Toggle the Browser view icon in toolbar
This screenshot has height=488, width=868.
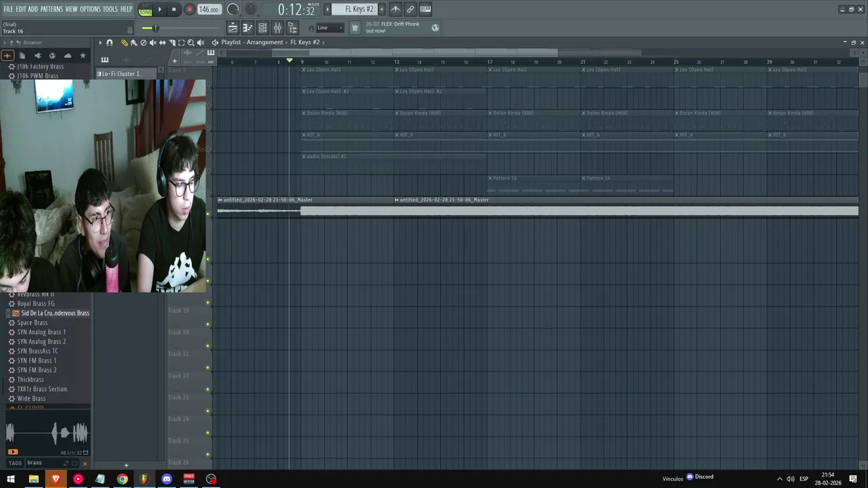pyautogui.click(x=292, y=28)
